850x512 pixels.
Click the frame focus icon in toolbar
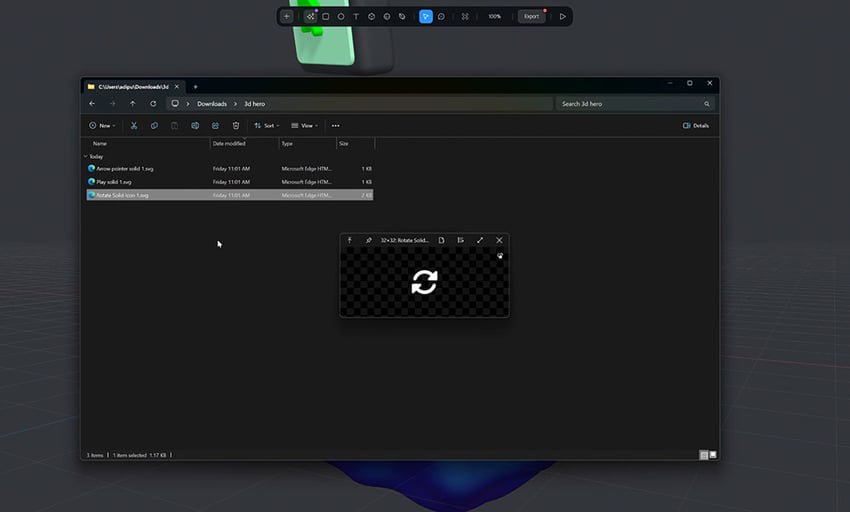click(x=465, y=16)
